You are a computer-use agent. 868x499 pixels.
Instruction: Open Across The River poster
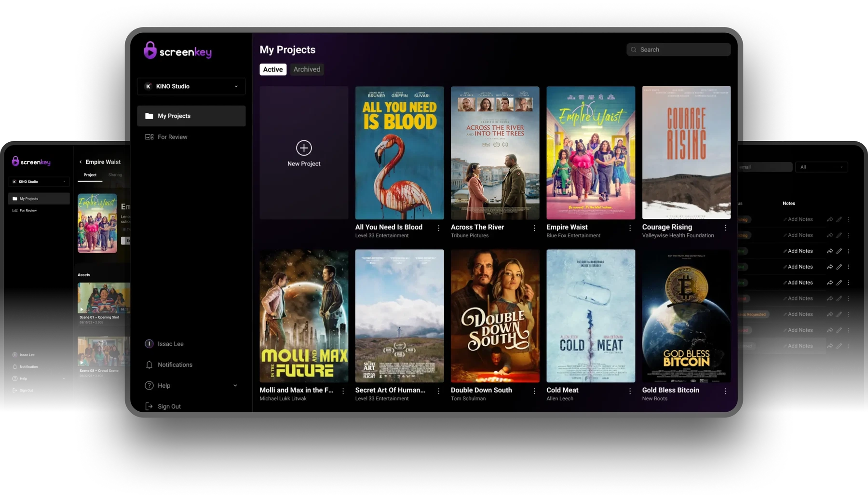[495, 153]
